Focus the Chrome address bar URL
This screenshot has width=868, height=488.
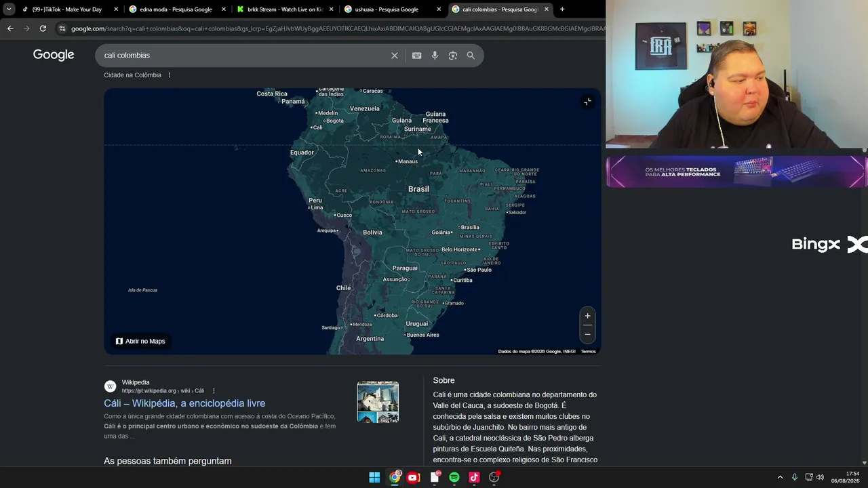point(338,28)
